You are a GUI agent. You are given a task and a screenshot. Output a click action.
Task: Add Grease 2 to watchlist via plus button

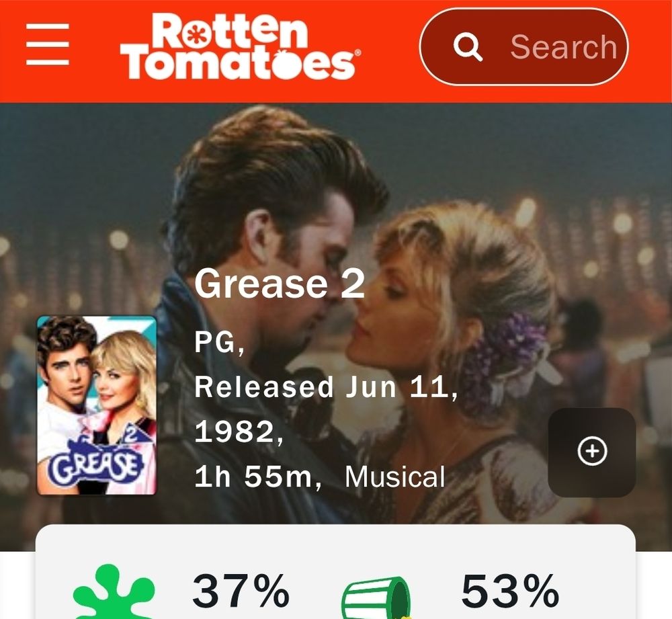click(x=592, y=452)
